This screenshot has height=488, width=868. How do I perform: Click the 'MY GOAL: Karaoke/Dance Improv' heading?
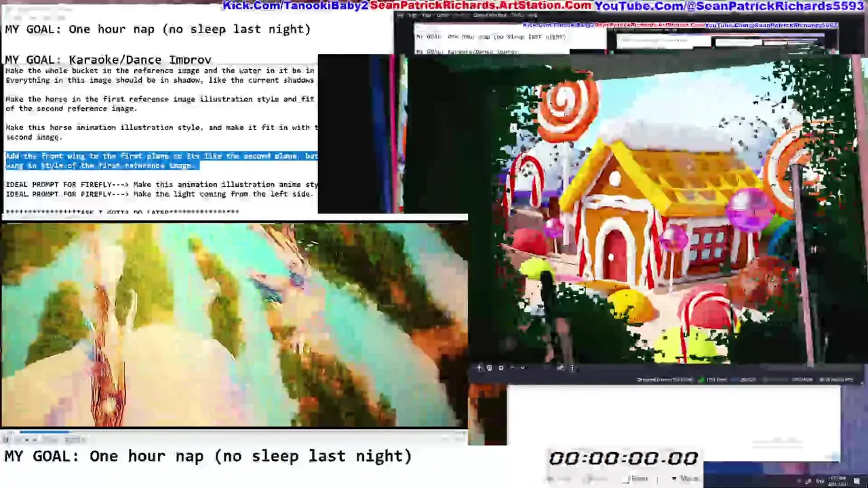(108, 60)
